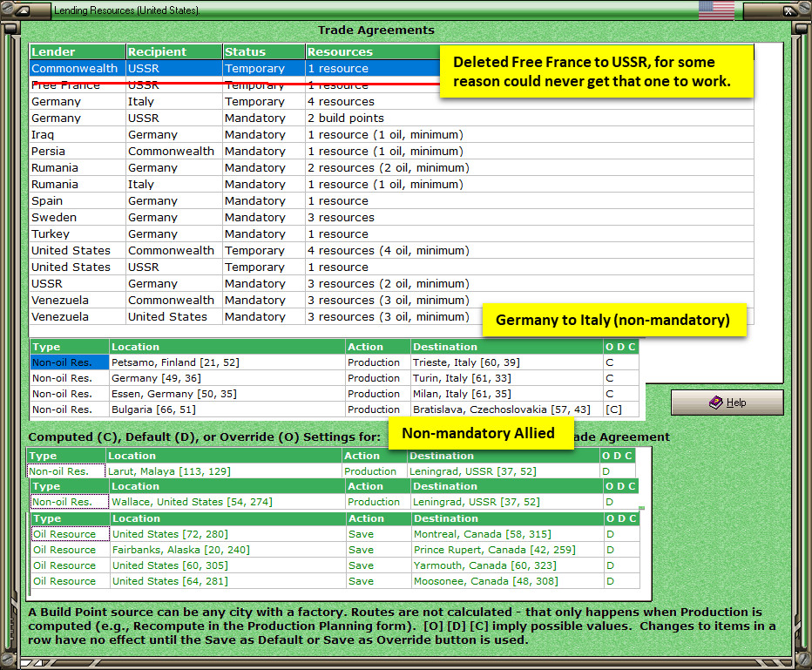Click the Resources column header
The image size is (812, 670).
tap(373, 51)
